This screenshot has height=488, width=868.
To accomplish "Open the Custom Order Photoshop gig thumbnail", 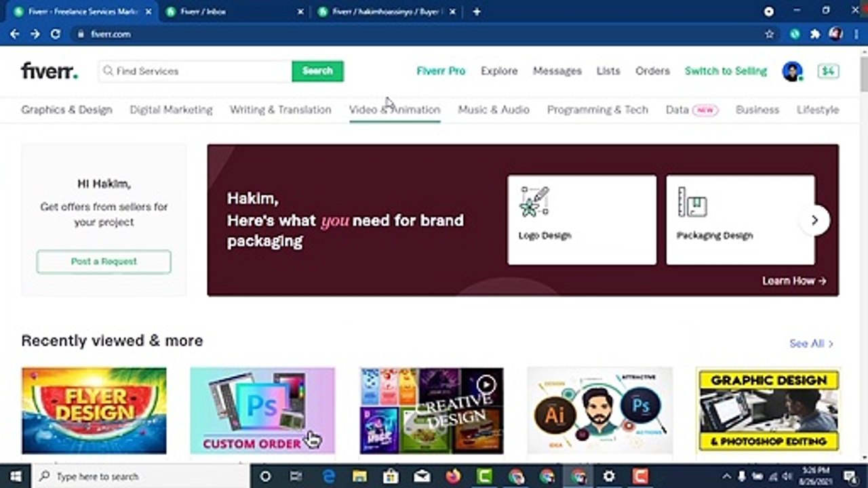I will (262, 411).
